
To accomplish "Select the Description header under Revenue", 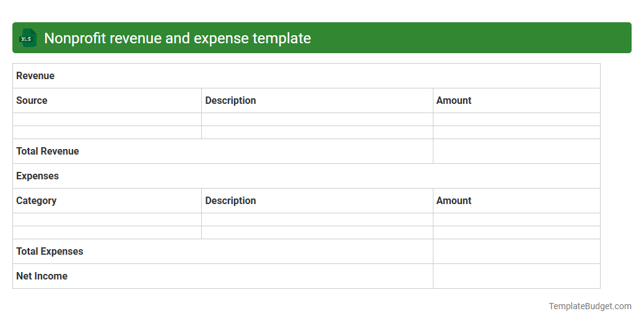I will click(317, 101).
